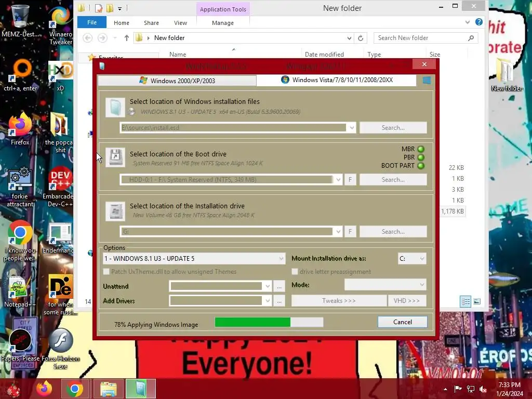Expand the Installation drive G: dropdown
This screenshot has width=532, height=399.
tap(338, 231)
